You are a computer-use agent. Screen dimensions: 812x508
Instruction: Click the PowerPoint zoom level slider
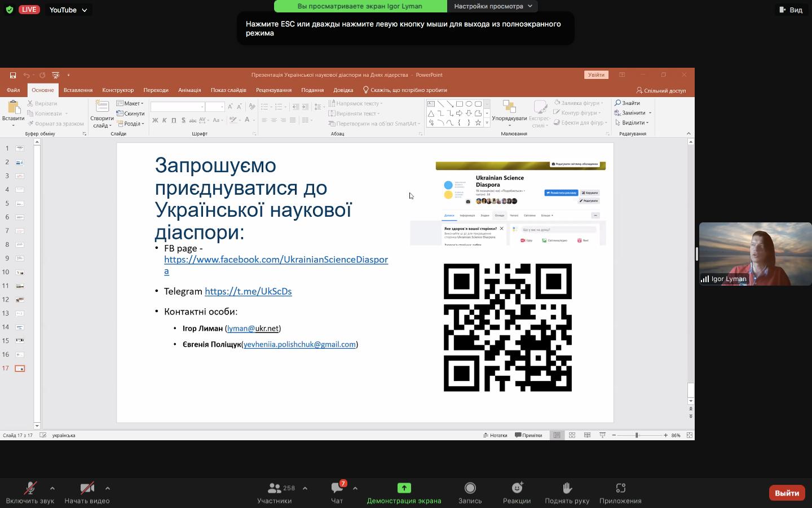point(637,435)
